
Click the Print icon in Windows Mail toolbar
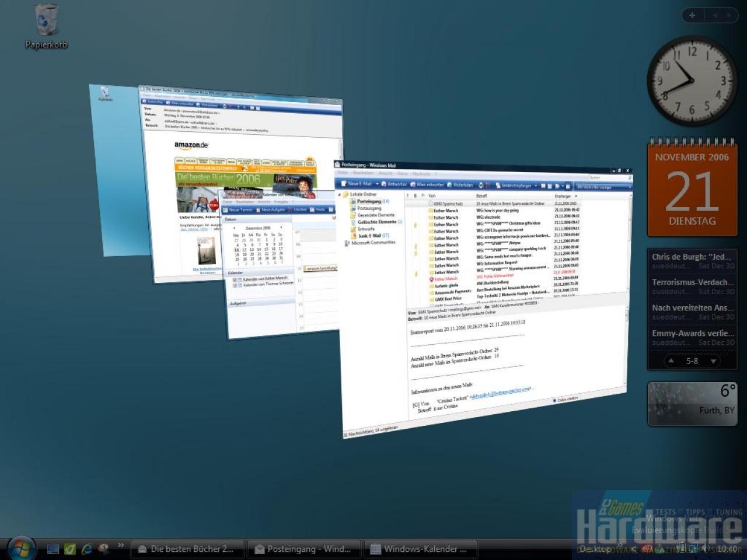coord(481,185)
